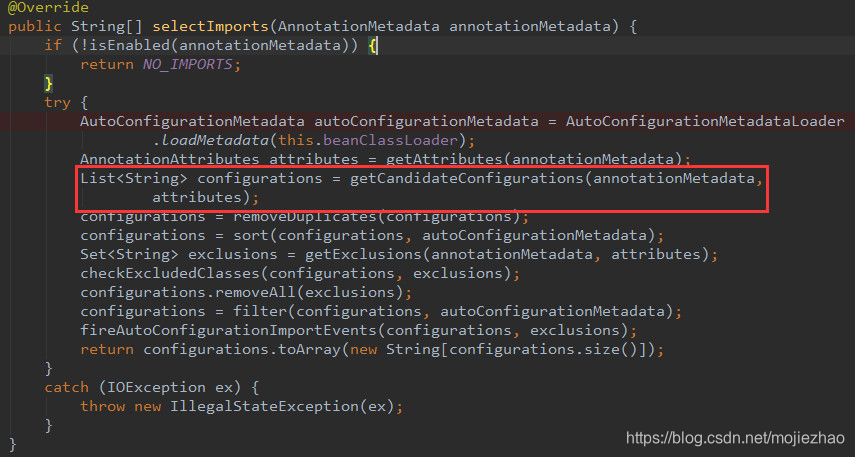Click the @Override annotation
The image size is (855, 457).
[x=48, y=7]
